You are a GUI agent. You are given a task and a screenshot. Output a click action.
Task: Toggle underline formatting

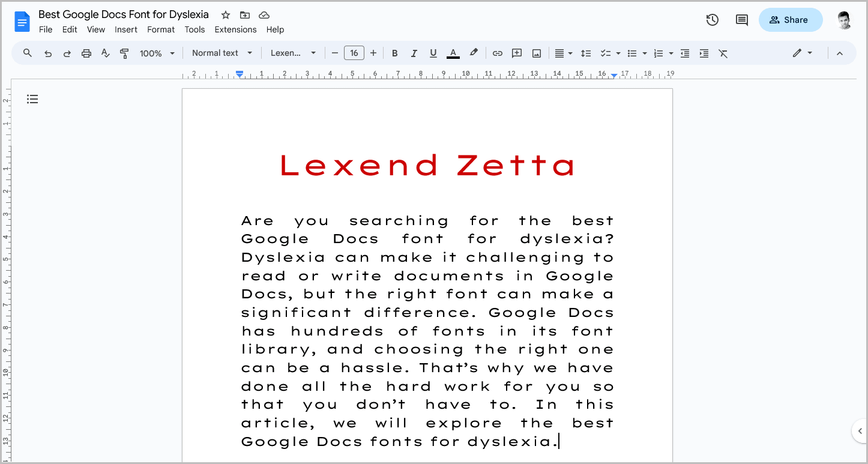tap(433, 53)
